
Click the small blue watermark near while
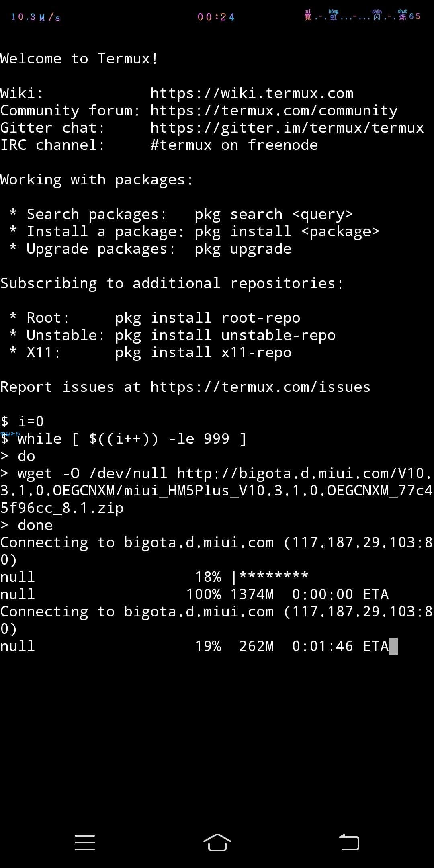click(10, 434)
